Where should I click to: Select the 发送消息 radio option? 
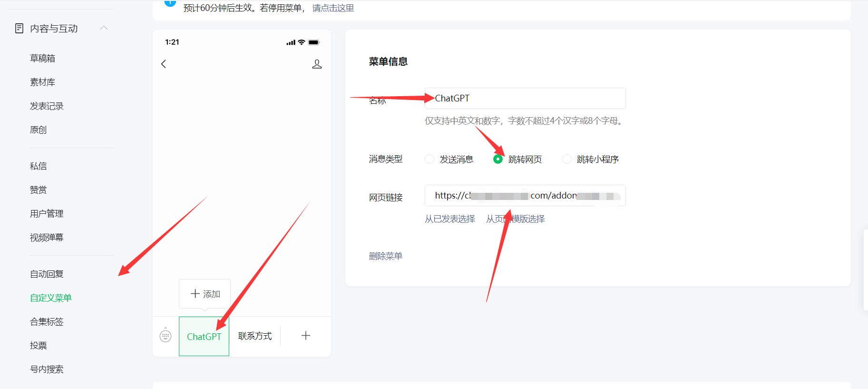point(429,159)
